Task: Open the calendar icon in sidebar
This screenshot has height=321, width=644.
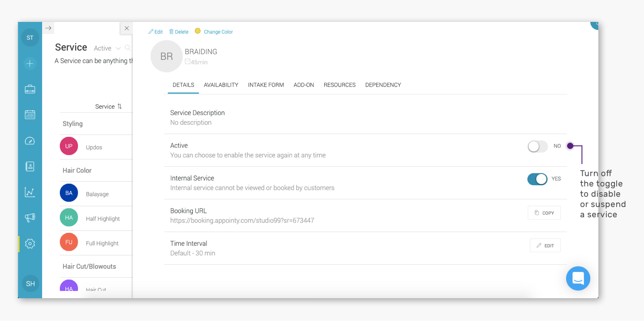Action: (30, 114)
